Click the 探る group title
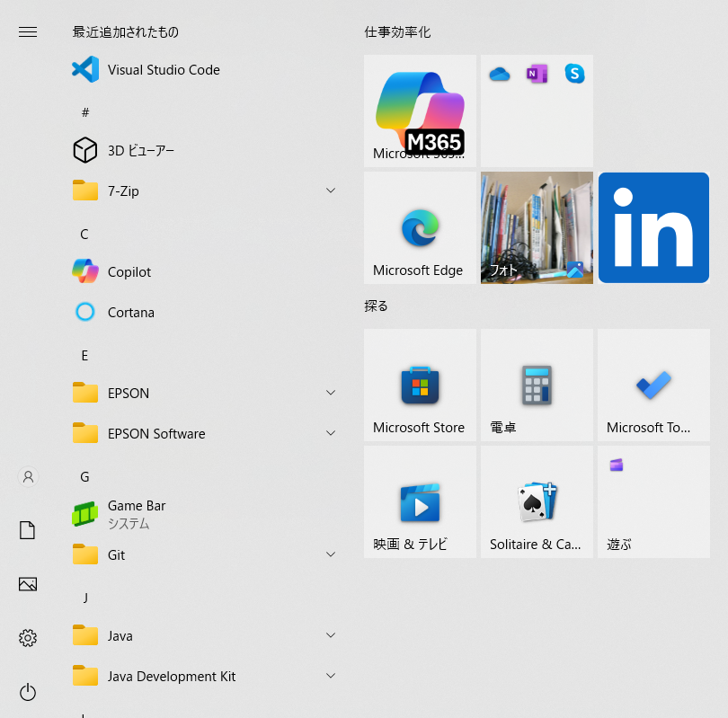Image resolution: width=728 pixels, height=718 pixels. pyautogui.click(x=376, y=306)
